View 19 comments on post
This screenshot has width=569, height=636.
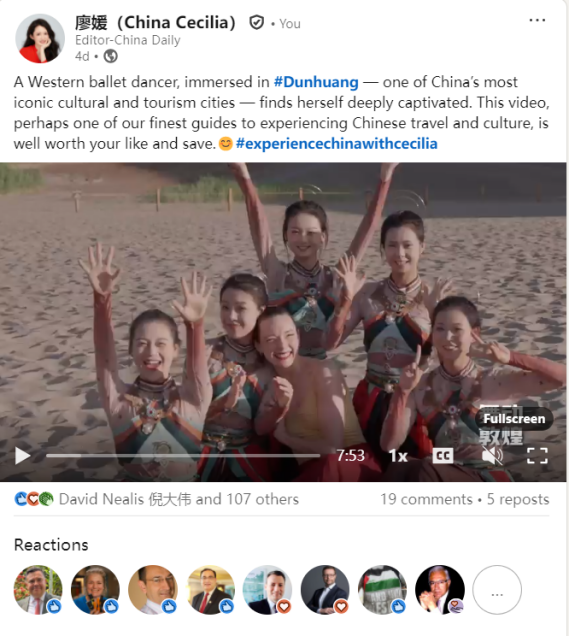[x=426, y=499]
